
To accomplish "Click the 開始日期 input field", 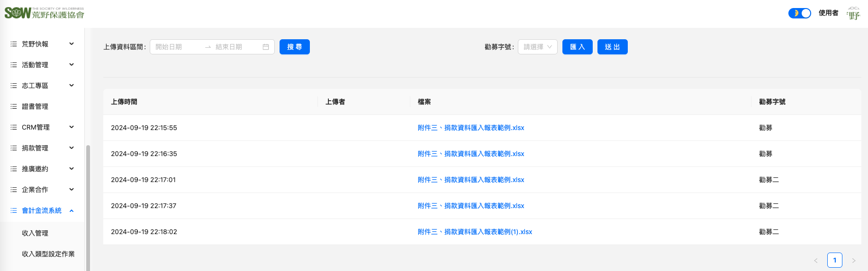I will 175,47.
